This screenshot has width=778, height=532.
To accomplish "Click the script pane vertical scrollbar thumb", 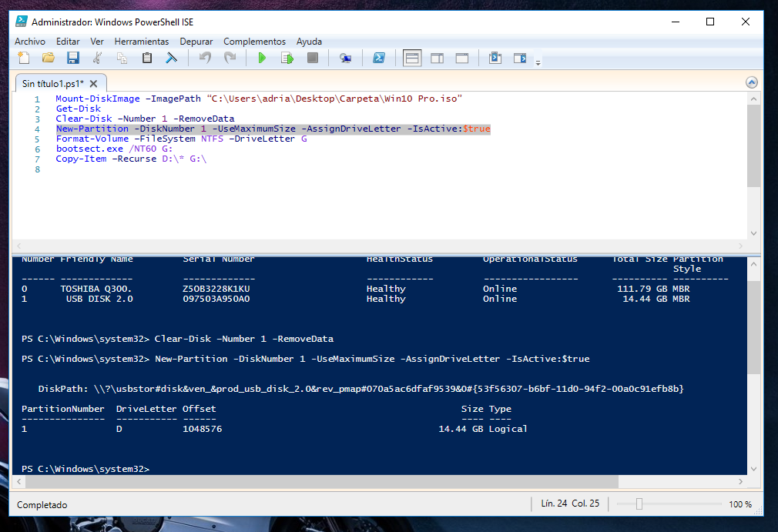I will coord(753,146).
